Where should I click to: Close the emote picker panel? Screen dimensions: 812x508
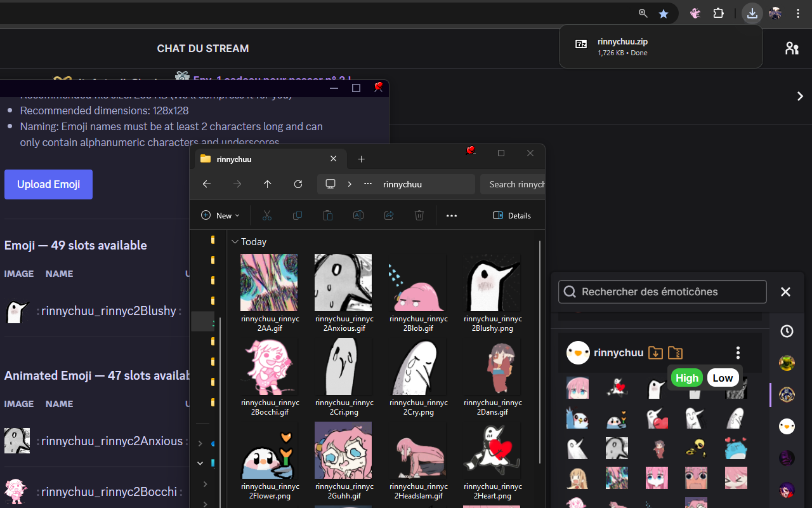[x=785, y=291]
